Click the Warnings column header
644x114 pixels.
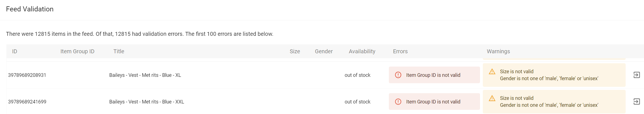(498, 51)
